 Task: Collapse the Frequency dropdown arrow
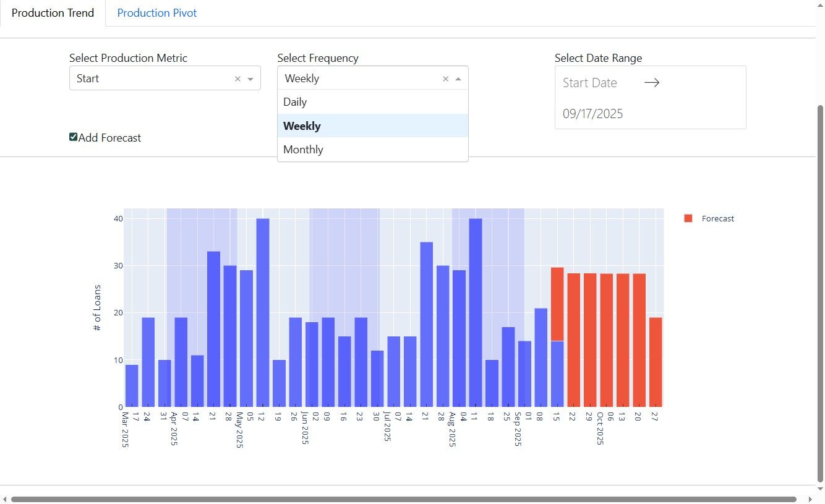pyautogui.click(x=458, y=79)
